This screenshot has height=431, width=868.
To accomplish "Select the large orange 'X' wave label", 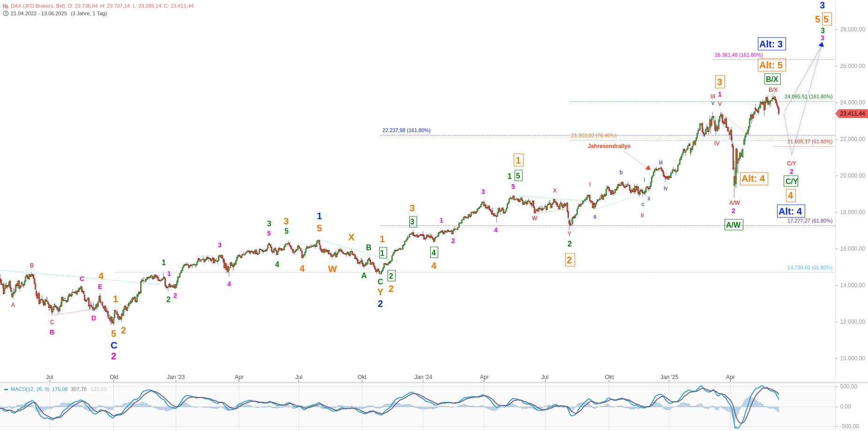I will click(x=351, y=237).
